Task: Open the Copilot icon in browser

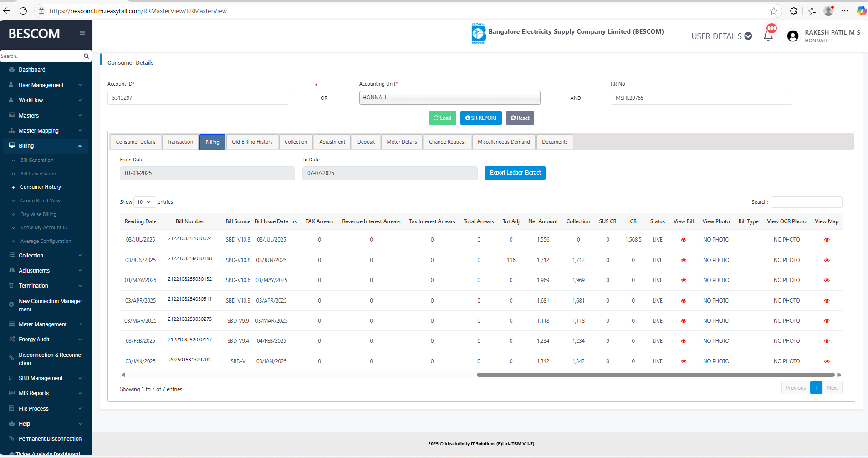Action: (862, 11)
